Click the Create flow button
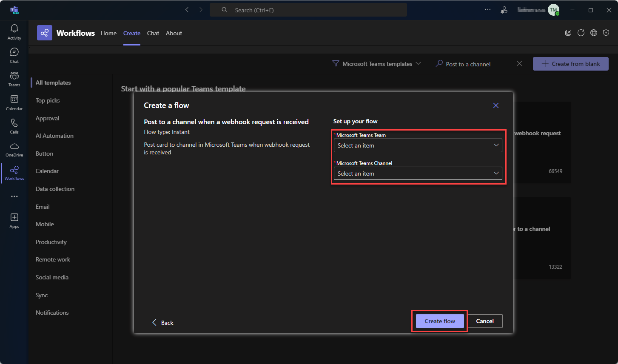 [x=439, y=321]
